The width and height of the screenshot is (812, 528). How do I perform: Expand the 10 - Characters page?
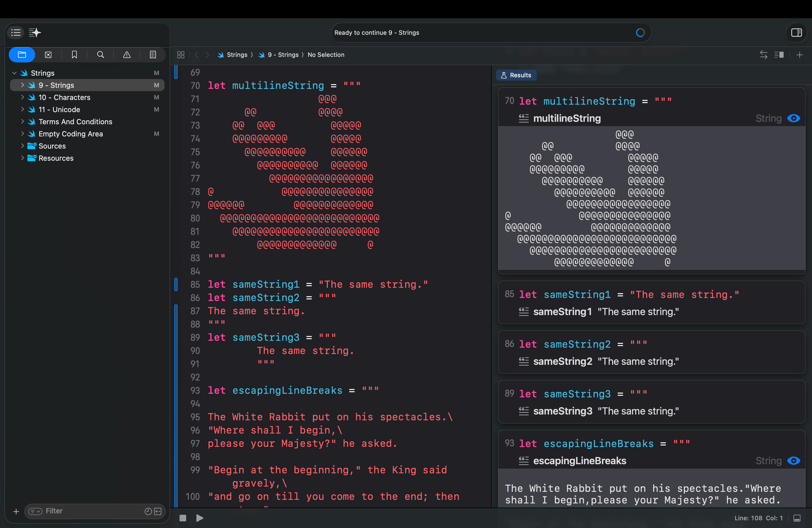[23, 97]
